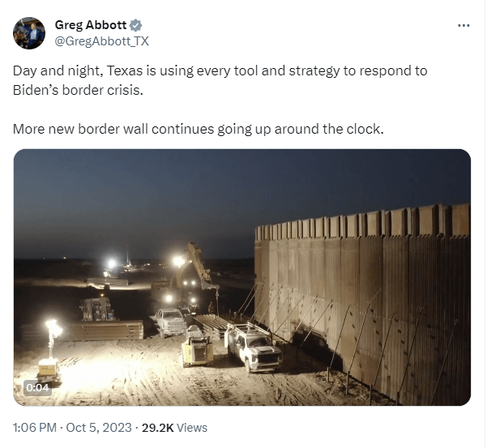This screenshot has height=448, width=487.
Task: View the 29.2K view count
Action: 157,428
